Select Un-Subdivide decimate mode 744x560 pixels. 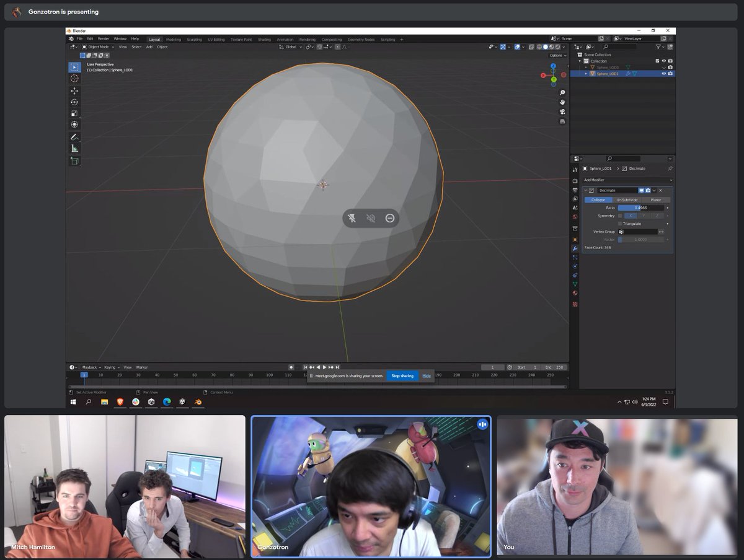click(x=627, y=200)
